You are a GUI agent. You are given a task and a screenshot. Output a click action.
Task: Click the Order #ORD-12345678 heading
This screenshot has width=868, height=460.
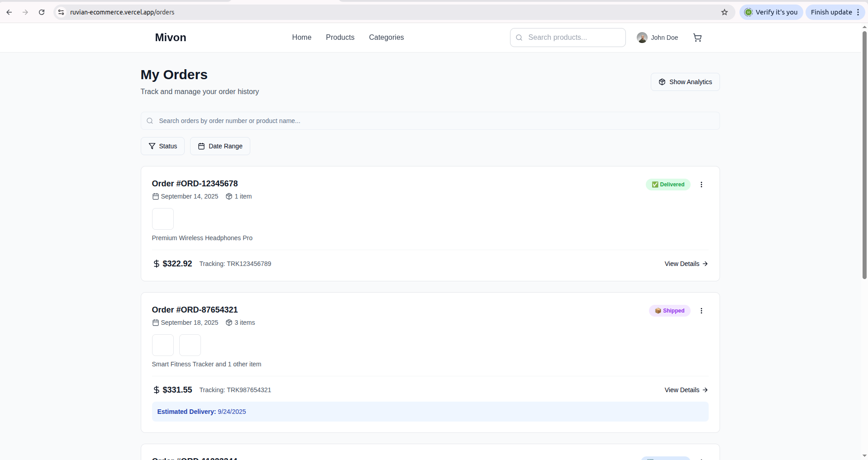pyautogui.click(x=195, y=184)
